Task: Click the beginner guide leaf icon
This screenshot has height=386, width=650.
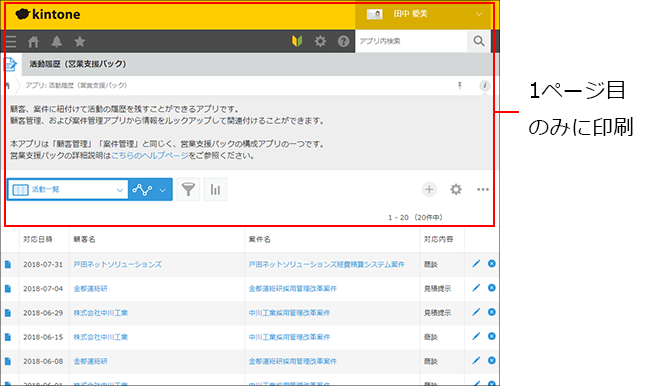Action: tap(297, 41)
